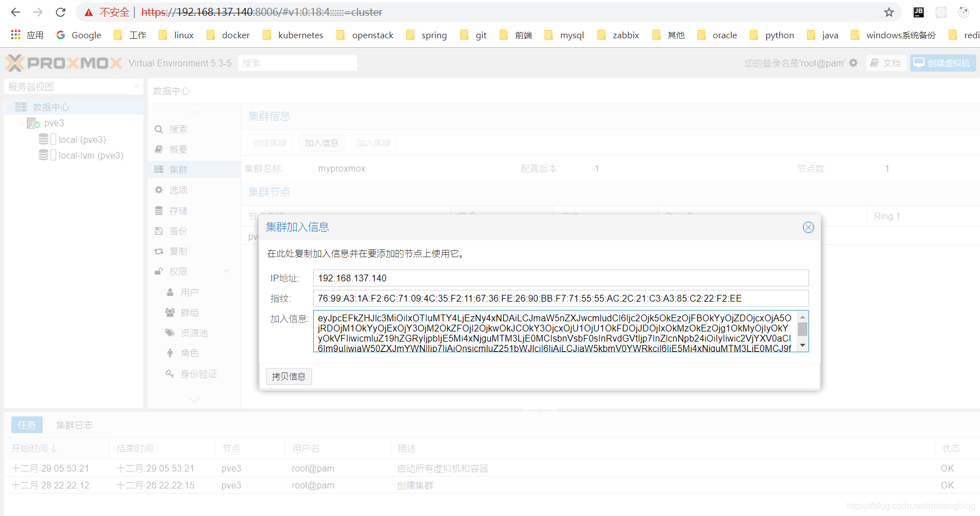Collapse the pve3 node in tree
The width and height of the screenshot is (980, 516).
point(22,123)
